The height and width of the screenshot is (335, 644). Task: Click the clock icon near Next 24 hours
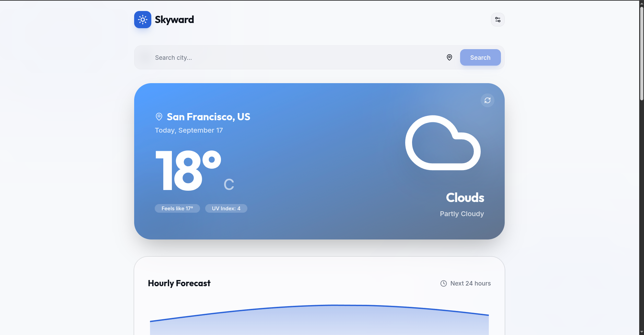coord(444,283)
